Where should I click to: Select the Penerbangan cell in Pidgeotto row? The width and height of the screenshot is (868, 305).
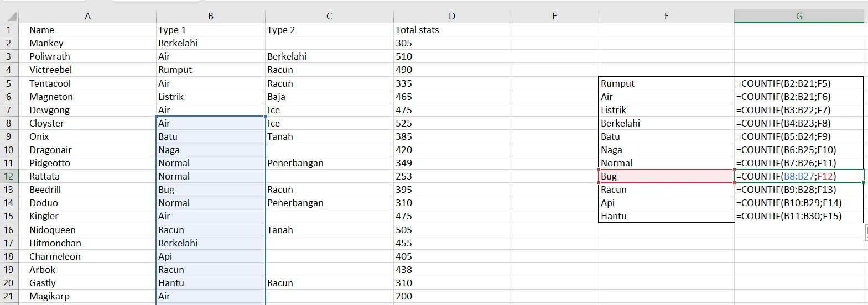(x=329, y=163)
